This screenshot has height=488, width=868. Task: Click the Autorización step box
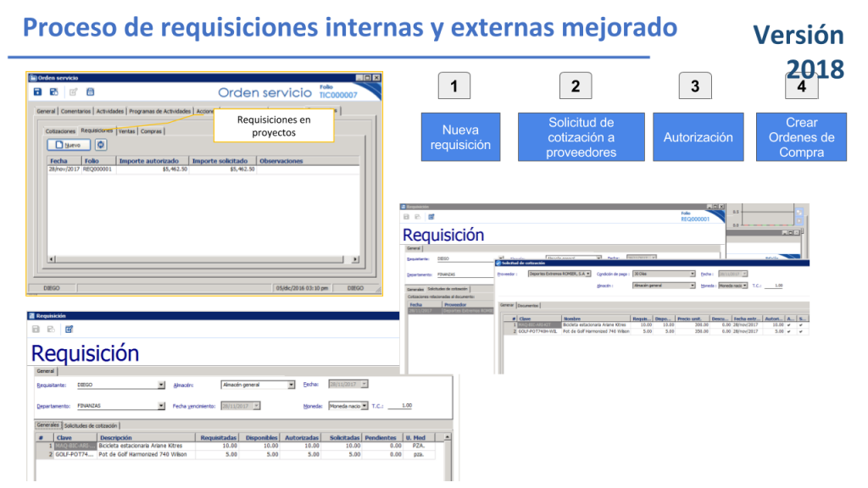pos(698,137)
